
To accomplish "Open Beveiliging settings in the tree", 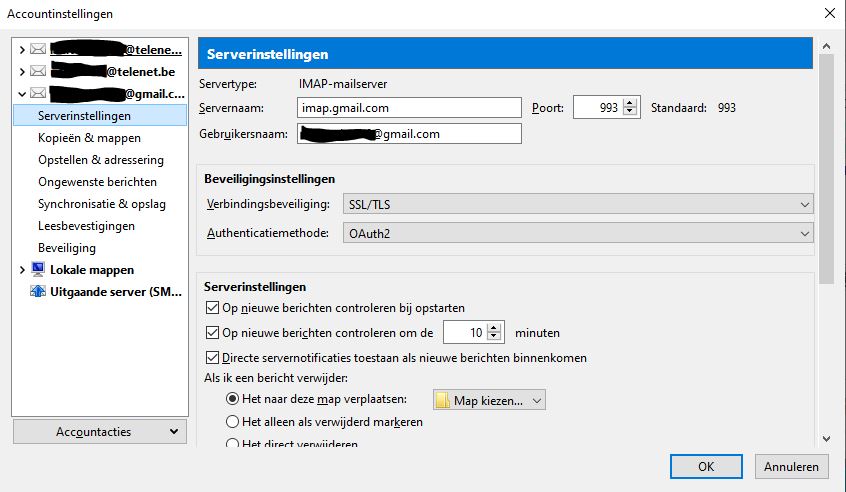I will click(67, 248).
